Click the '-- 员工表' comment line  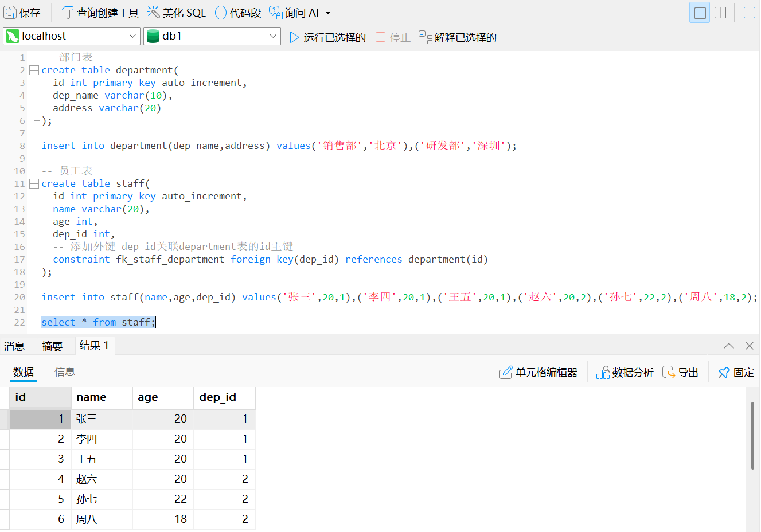(x=67, y=171)
